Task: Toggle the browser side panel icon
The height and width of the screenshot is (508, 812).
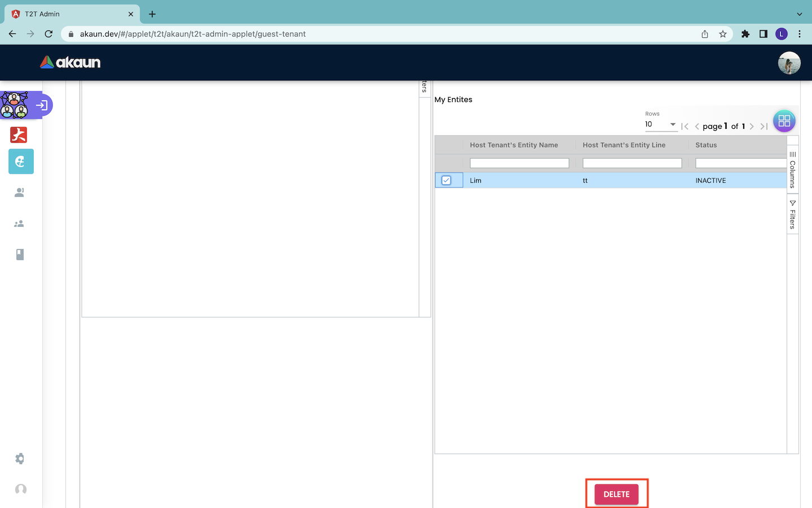Action: coord(764,34)
